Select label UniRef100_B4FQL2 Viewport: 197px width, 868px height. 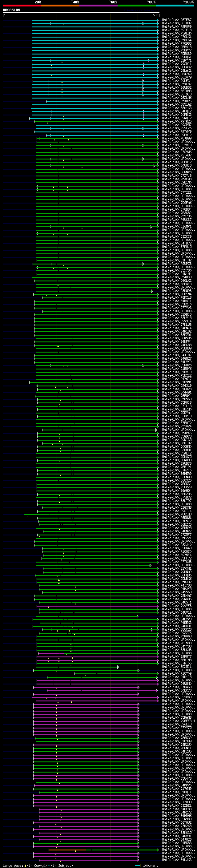click(x=176, y=111)
